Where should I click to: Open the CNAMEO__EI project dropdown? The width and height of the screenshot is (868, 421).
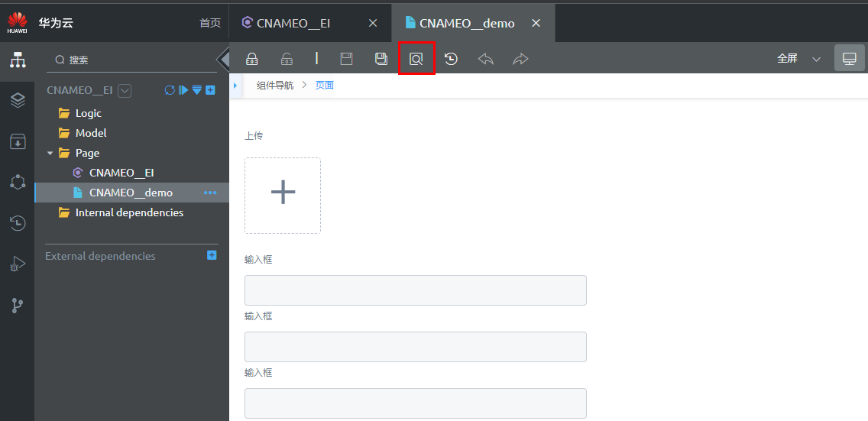(x=125, y=91)
